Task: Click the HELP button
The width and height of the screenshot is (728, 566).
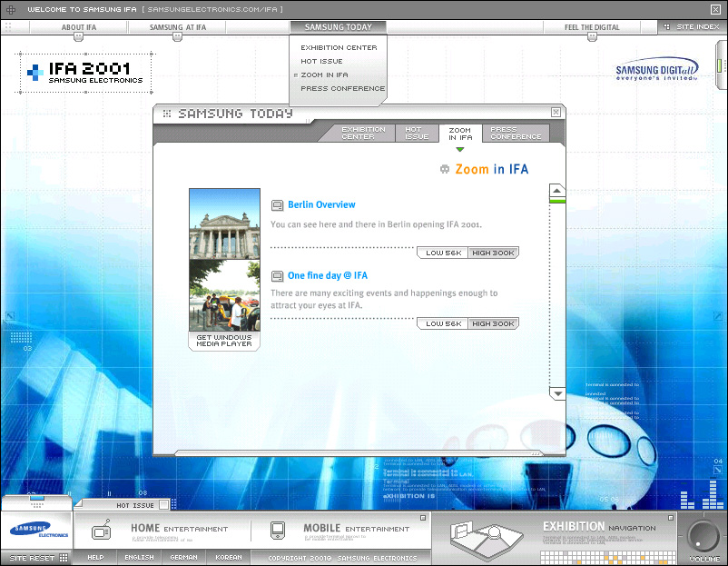Action: (95, 557)
